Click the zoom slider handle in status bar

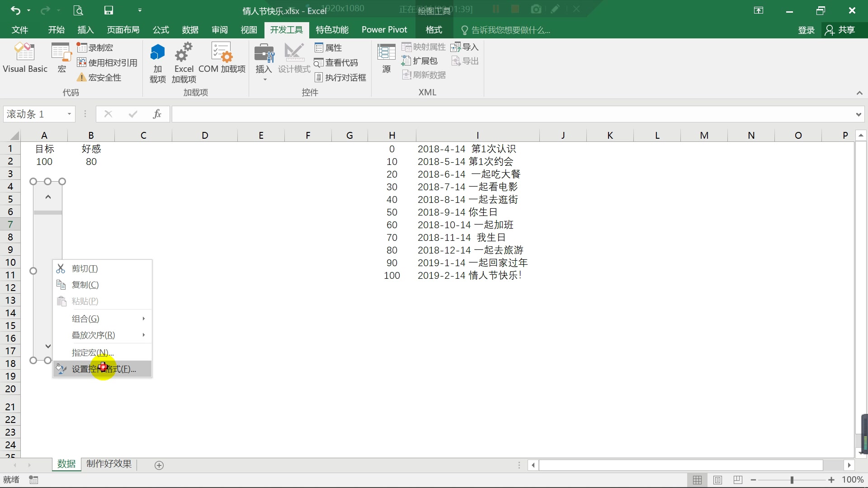pos(792,480)
